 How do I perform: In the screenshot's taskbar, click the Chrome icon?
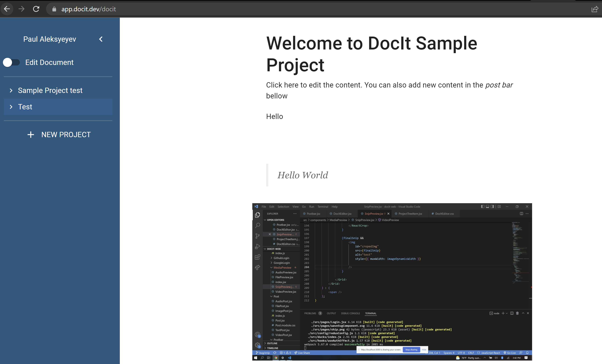click(x=276, y=358)
